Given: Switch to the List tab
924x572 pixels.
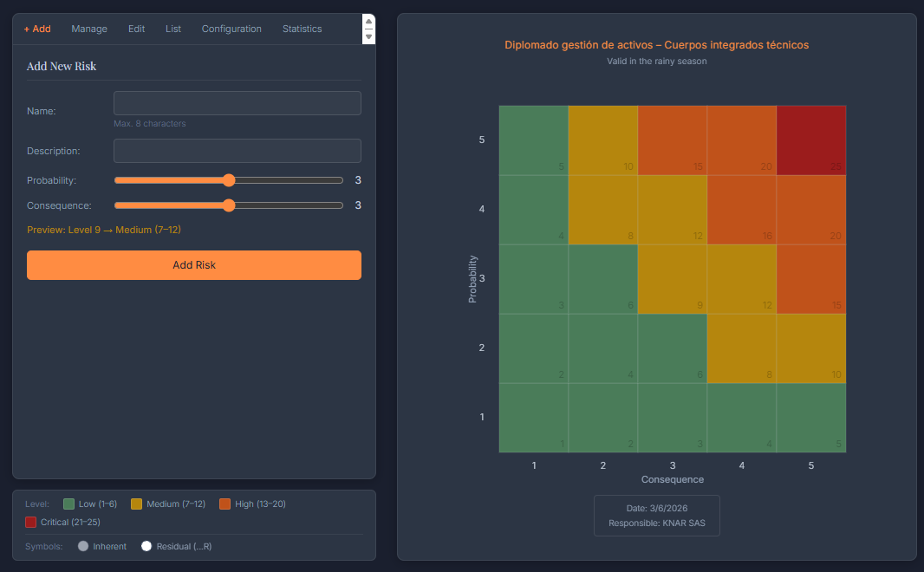Looking at the screenshot, I should [x=173, y=29].
